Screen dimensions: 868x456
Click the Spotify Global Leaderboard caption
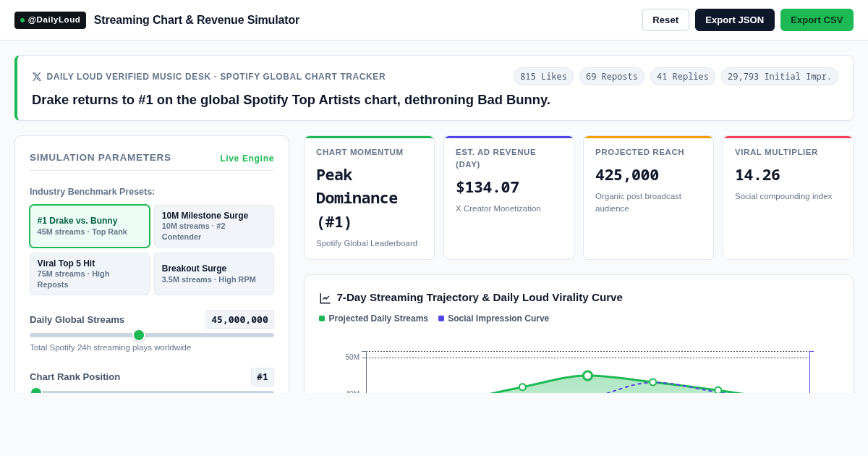pyautogui.click(x=367, y=243)
